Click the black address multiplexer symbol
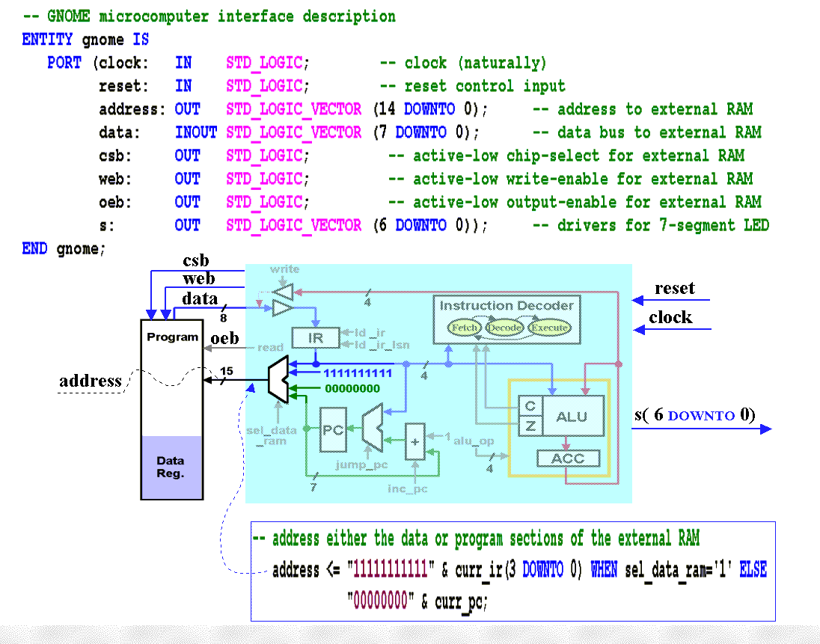 [278, 380]
